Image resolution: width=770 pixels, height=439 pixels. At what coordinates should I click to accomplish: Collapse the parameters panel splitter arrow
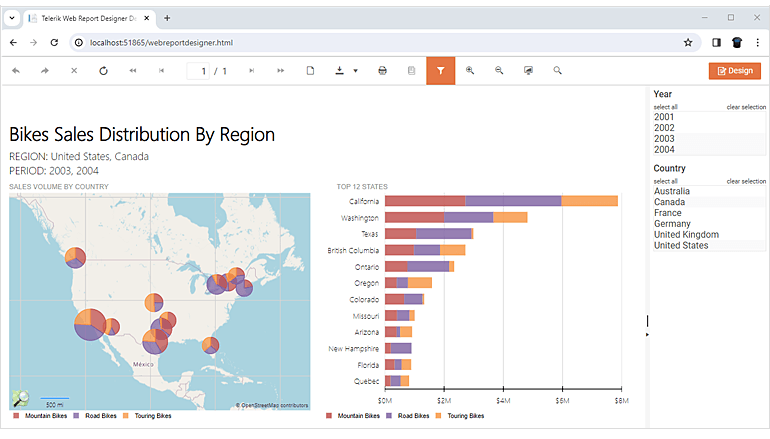coord(647,334)
